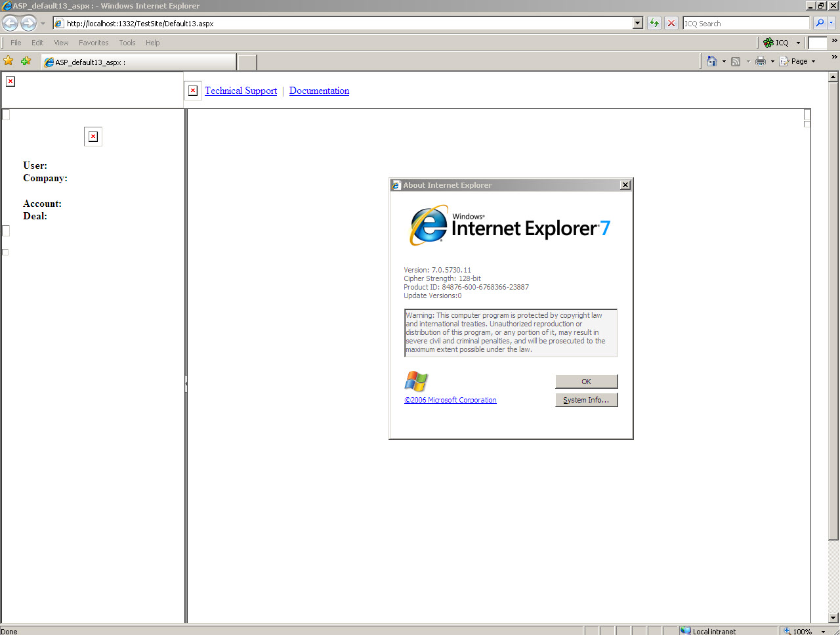Show hidden ICQ toolbar items via chevron
This screenshot has width=840, height=635.
coord(834,41)
